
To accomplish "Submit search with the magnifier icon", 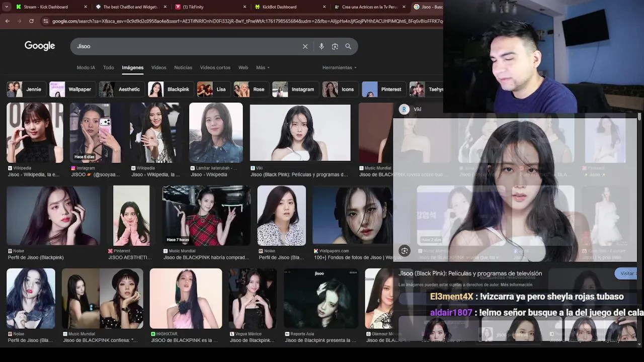I will [x=348, y=46].
